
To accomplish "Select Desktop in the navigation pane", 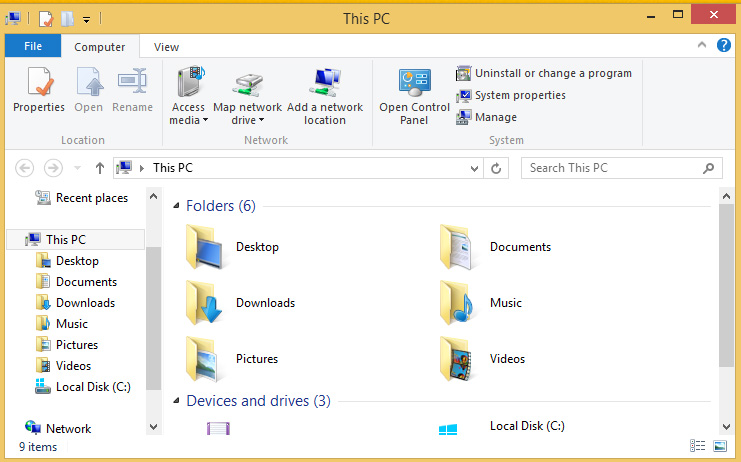I will (x=68, y=261).
